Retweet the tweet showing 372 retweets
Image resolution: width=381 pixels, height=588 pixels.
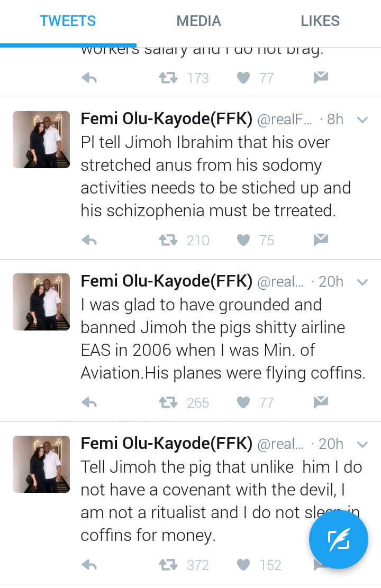click(x=169, y=565)
